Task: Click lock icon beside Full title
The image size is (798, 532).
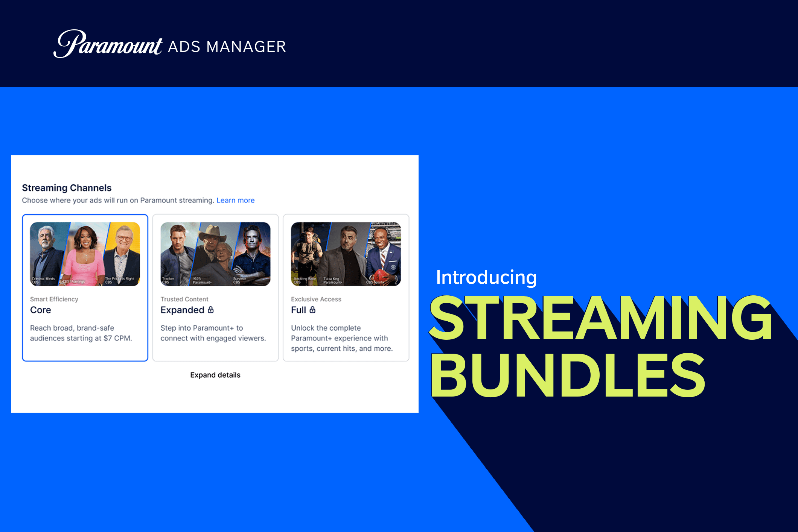Action: [x=312, y=310]
